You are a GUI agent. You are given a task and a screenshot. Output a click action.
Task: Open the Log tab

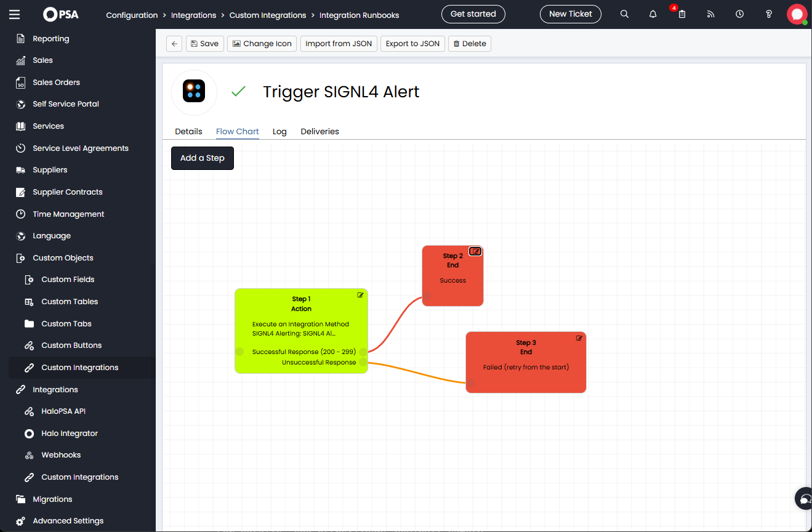pyautogui.click(x=279, y=132)
